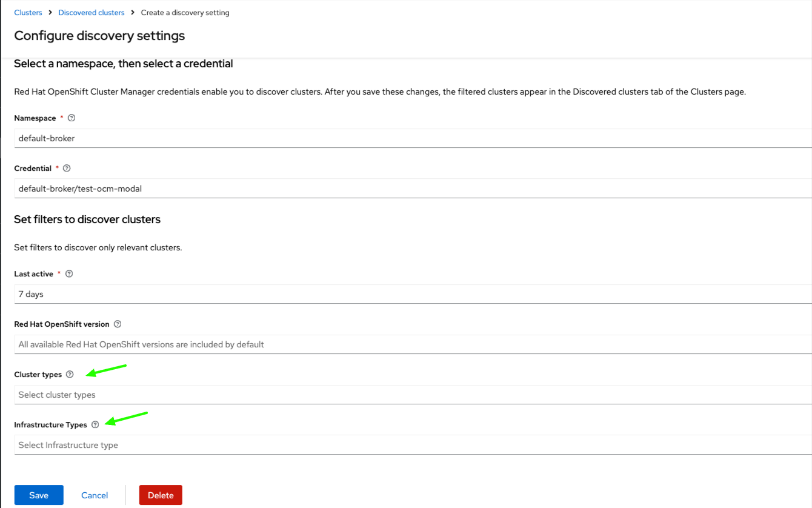
Task: Open the Last active dropdown set to 7 days
Action: coord(412,294)
